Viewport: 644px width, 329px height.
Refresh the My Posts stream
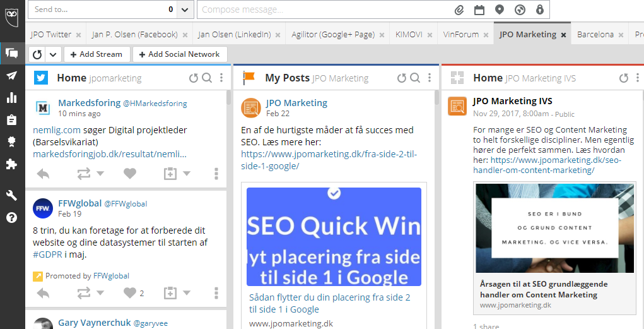point(402,78)
